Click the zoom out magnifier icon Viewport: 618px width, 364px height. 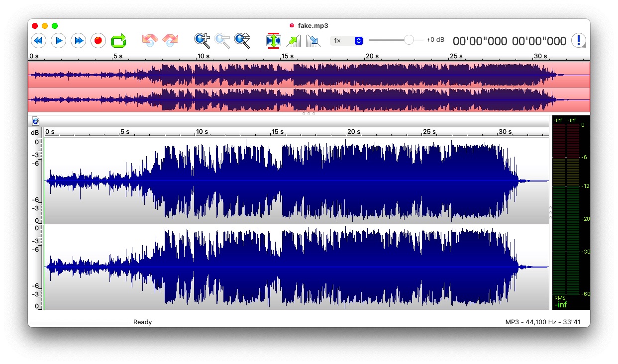coord(222,41)
